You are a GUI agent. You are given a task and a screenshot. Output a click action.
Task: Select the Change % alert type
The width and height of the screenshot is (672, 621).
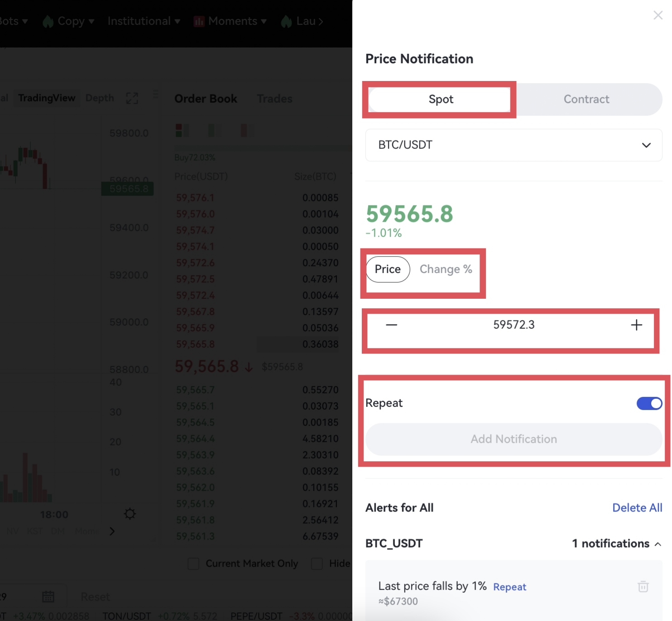(x=446, y=269)
